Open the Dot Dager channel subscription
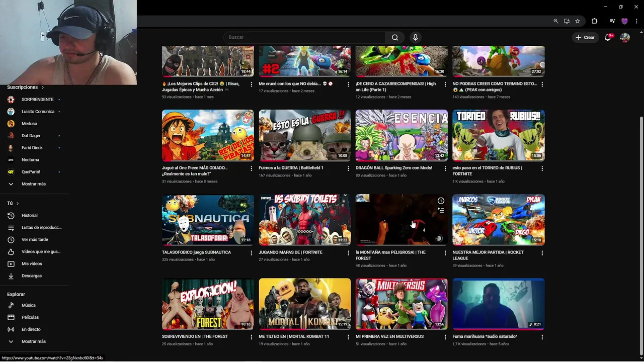Screen dimensions: 644x362 tap(34, 136)
